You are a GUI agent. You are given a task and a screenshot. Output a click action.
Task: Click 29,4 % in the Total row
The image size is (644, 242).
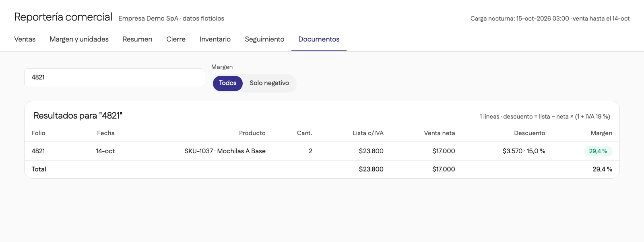(x=602, y=169)
